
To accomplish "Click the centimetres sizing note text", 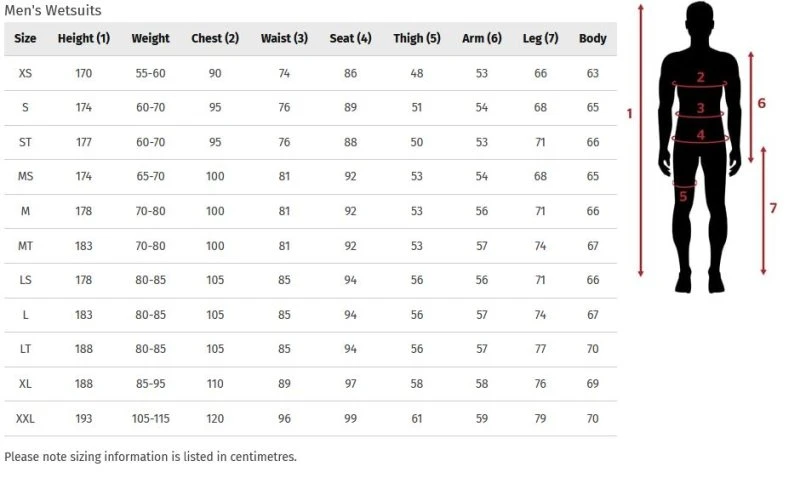I will (150, 457).
